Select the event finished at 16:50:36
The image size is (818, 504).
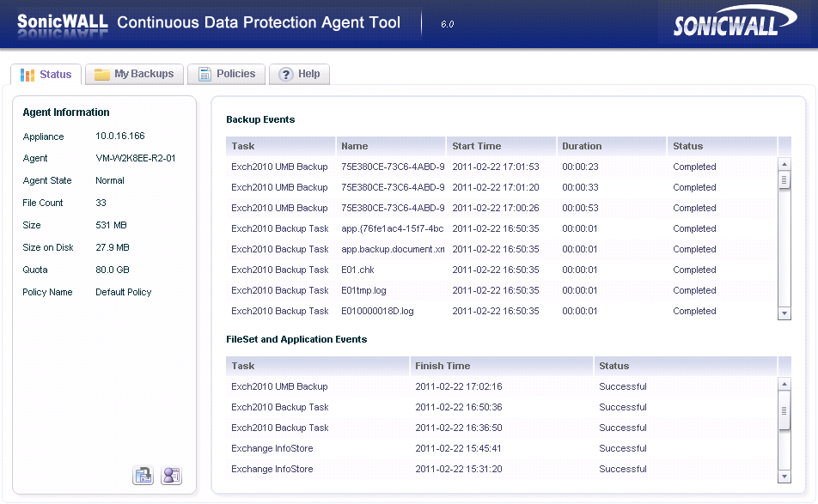(501, 407)
